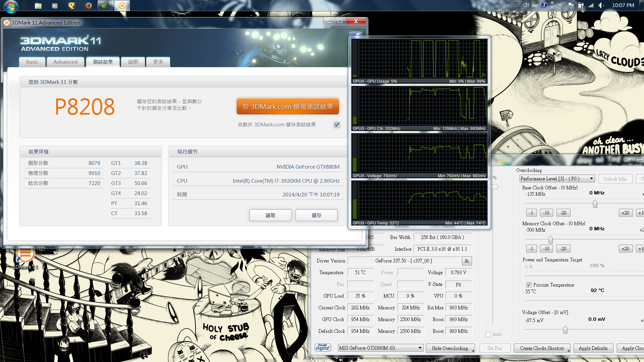
Task: Switch to the Advanced tab
Action: point(65,62)
